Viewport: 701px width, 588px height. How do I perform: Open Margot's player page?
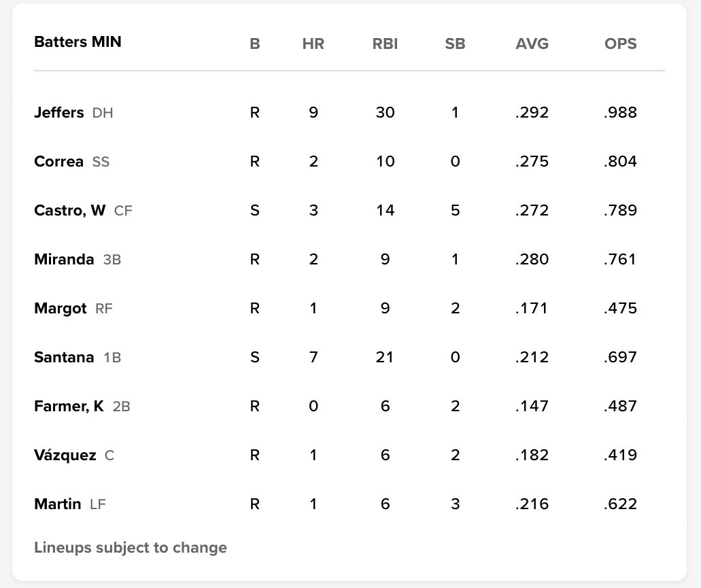61,309
